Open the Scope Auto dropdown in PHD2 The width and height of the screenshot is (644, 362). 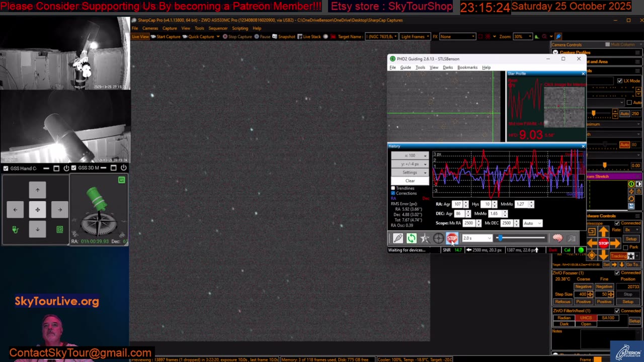[x=532, y=223]
